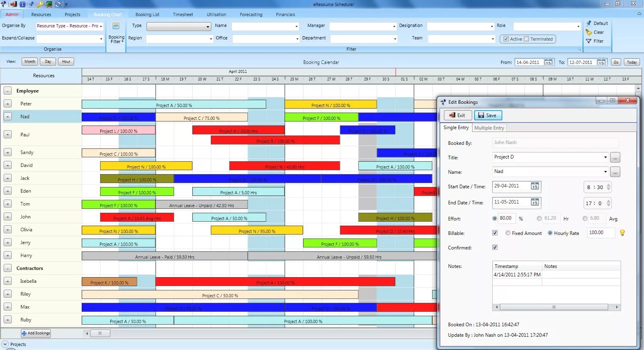
Task: Open the To date calendar picker
Action: point(601,62)
